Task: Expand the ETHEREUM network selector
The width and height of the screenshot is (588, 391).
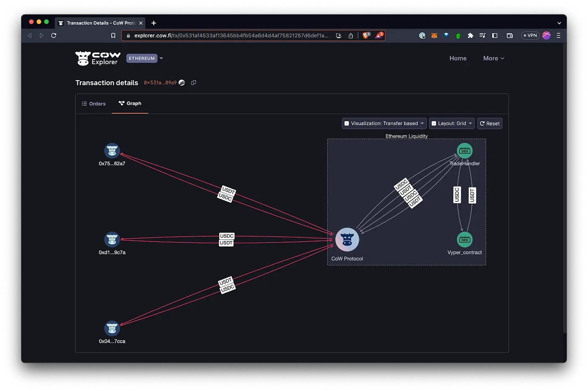Action: pos(144,58)
